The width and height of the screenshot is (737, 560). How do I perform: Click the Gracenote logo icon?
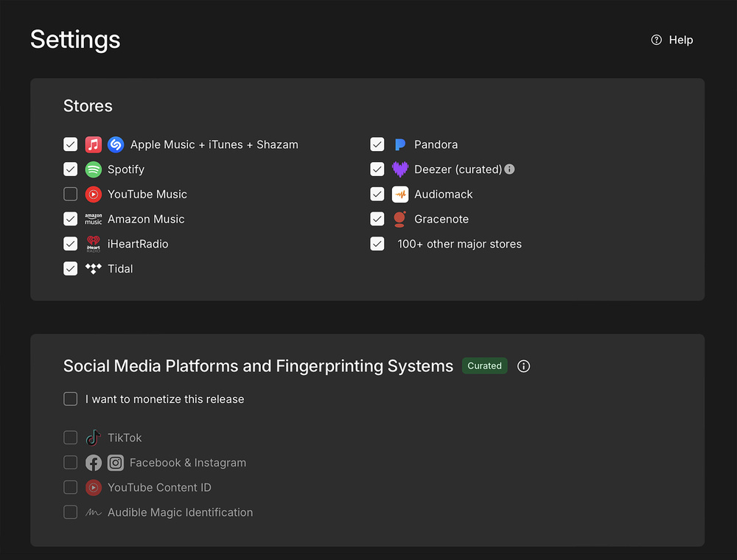pos(399,219)
